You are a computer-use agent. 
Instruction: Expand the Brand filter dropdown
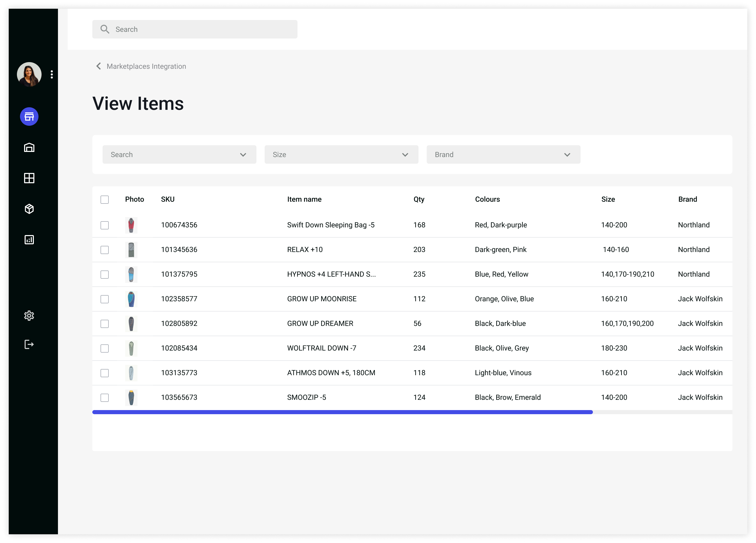[503, 155]
